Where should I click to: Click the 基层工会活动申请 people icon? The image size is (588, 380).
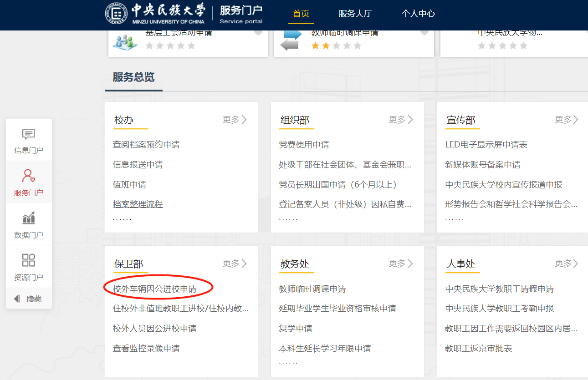click(125, 42)
